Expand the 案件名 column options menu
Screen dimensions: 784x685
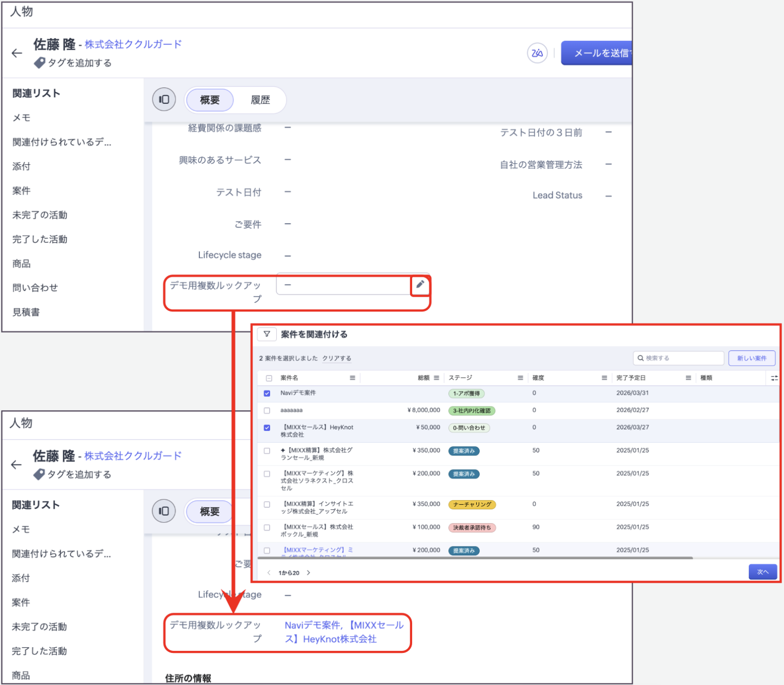(x=352, y=378)
